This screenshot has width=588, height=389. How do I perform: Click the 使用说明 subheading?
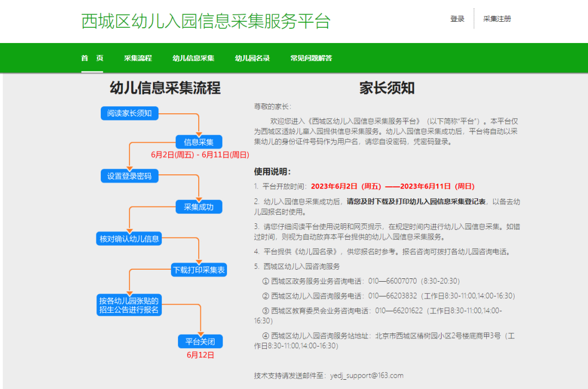tap(272, 172)
